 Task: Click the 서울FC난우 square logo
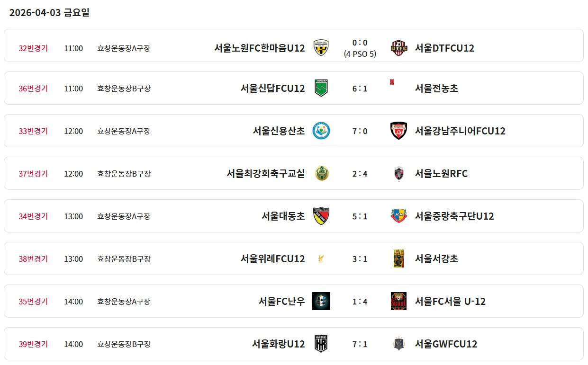click(321, 301)
